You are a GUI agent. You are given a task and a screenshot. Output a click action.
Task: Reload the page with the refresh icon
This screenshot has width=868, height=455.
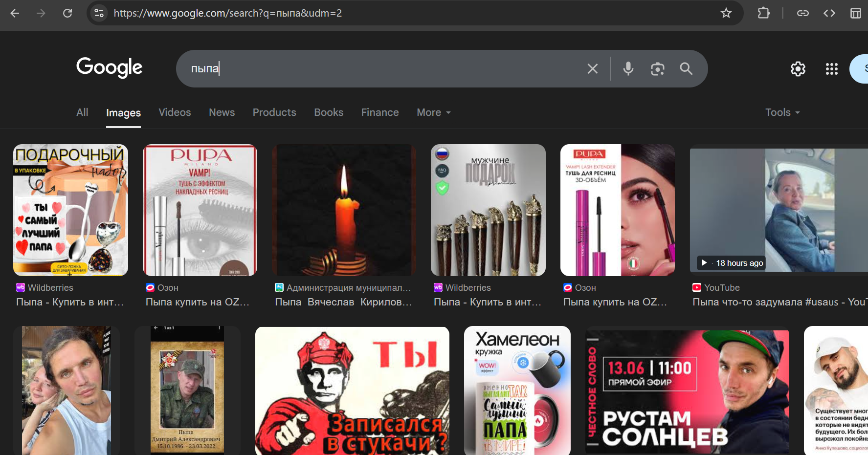pyautogui.click(x=67, y=13)
